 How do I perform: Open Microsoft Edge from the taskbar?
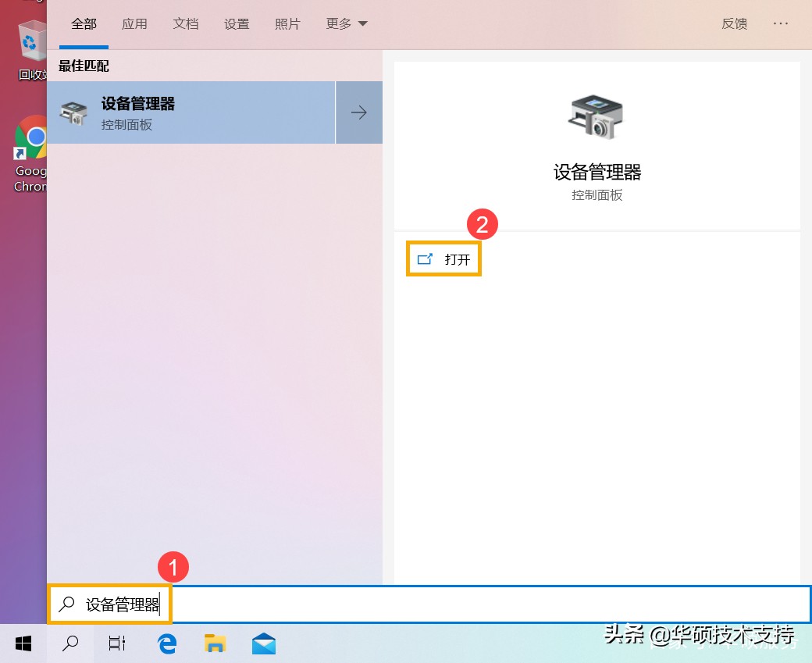point(166,643)
